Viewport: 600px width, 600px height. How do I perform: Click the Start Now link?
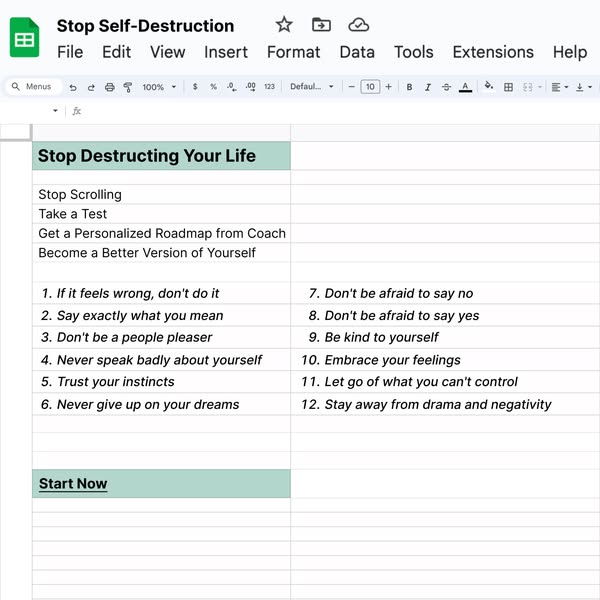[73, 484]
